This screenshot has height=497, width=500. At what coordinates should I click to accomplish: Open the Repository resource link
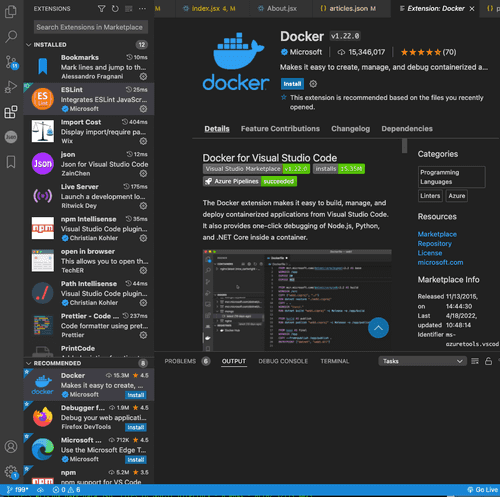[435, 244]
